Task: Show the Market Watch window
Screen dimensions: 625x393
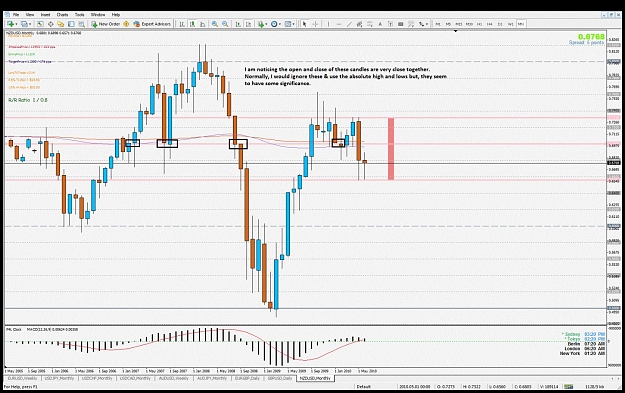Action: click(x=40, y=24)
